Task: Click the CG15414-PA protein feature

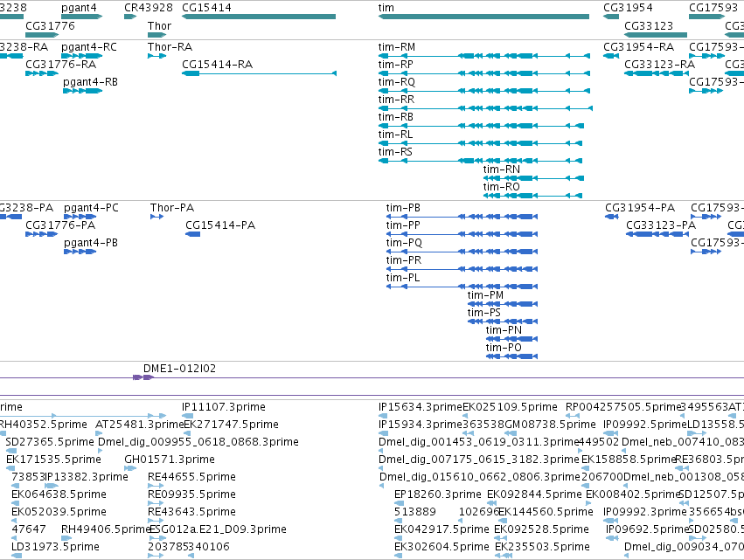Action: (x=192, y=234)
